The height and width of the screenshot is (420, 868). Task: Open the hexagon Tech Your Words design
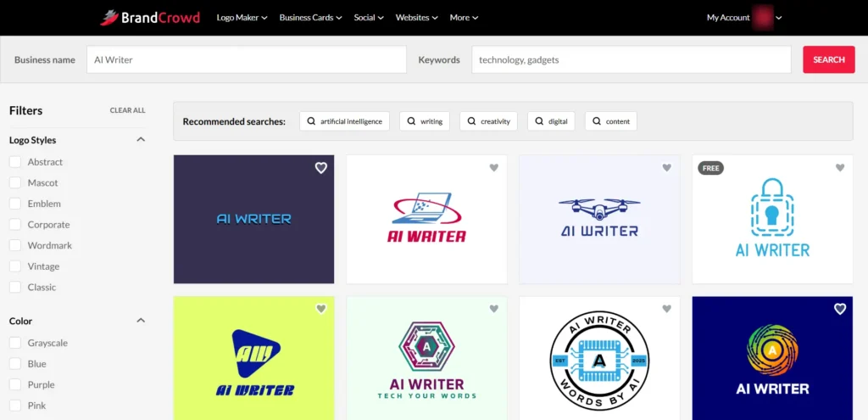pos(426,358)
